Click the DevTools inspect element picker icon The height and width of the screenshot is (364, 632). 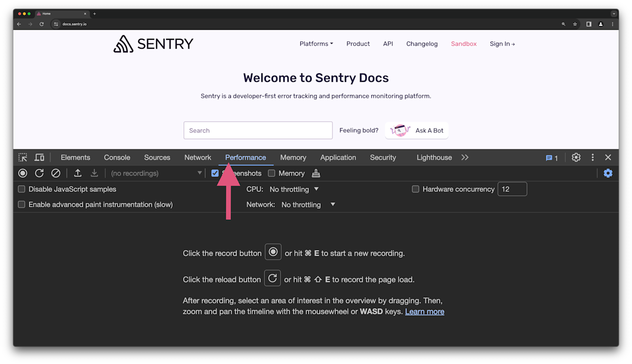pos(23,157)
